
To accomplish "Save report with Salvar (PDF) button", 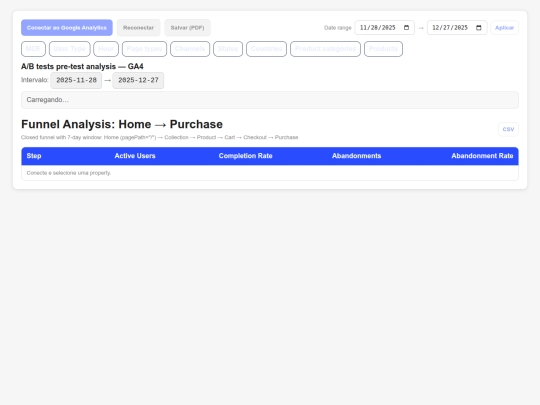I will pos(187,28).
